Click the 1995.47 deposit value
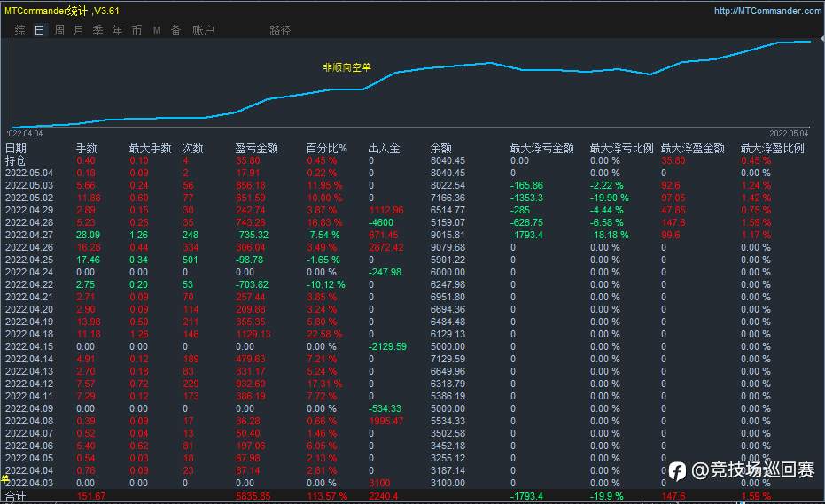825x504 pixels. pos(386,421)
